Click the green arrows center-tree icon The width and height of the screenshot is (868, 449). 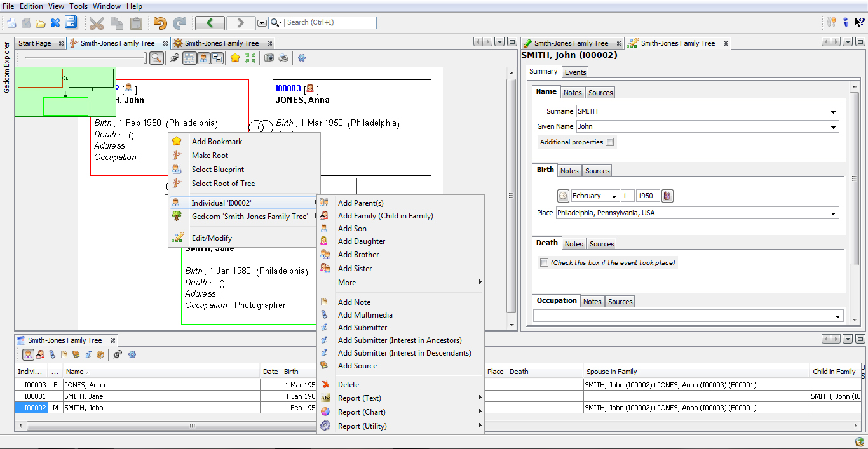(x=250, y=58)
